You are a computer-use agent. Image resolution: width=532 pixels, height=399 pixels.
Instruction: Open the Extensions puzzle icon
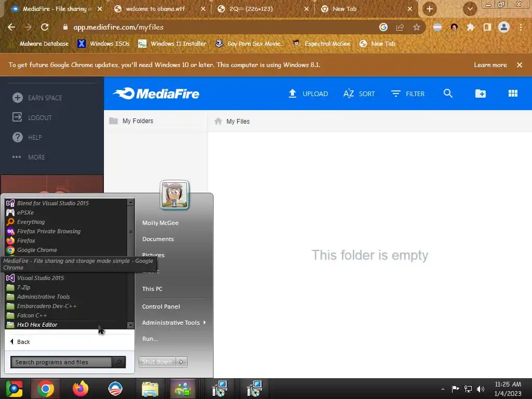tap(470, 27)
